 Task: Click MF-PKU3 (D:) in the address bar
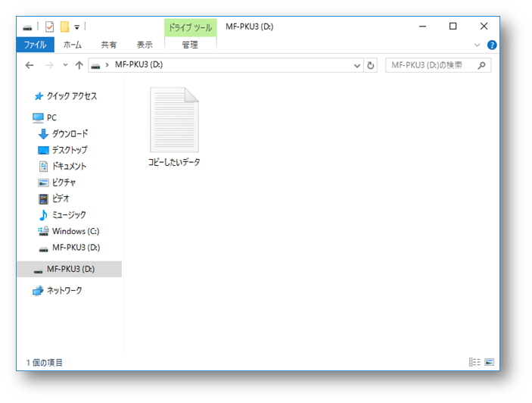coord(138,64)
